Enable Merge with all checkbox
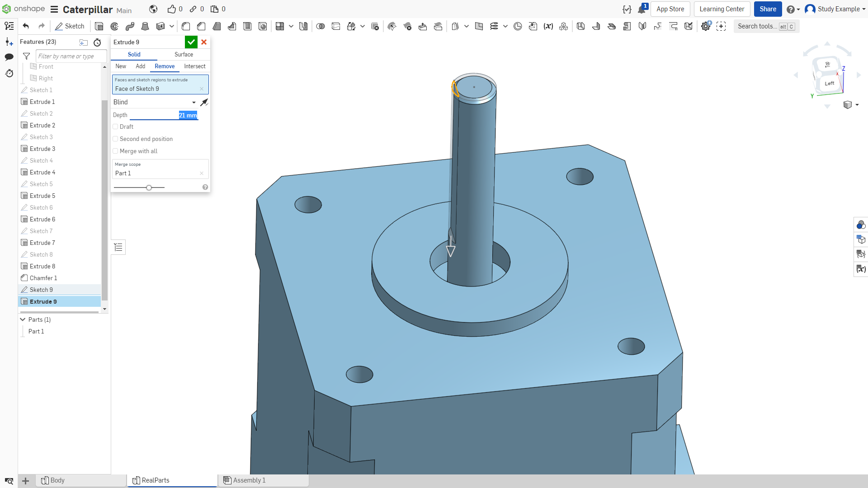This screenshot has height=488, width=868. pyautogui.click(x=116, y=151)
